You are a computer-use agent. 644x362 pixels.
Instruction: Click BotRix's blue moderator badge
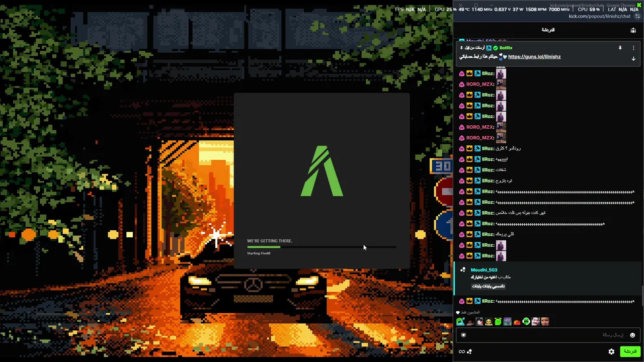coord(489,48)
